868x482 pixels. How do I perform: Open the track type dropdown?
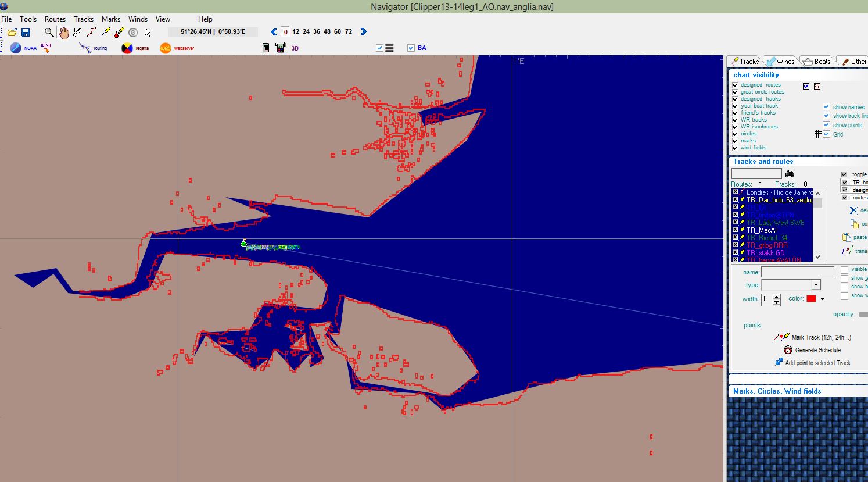coord(816,285)
